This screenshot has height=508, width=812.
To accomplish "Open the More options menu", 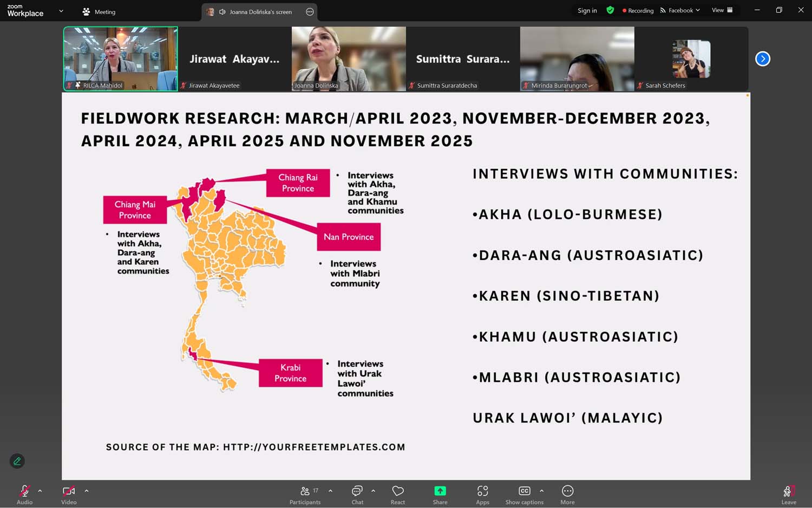I will pyautogui.click(x=567, y=494).
